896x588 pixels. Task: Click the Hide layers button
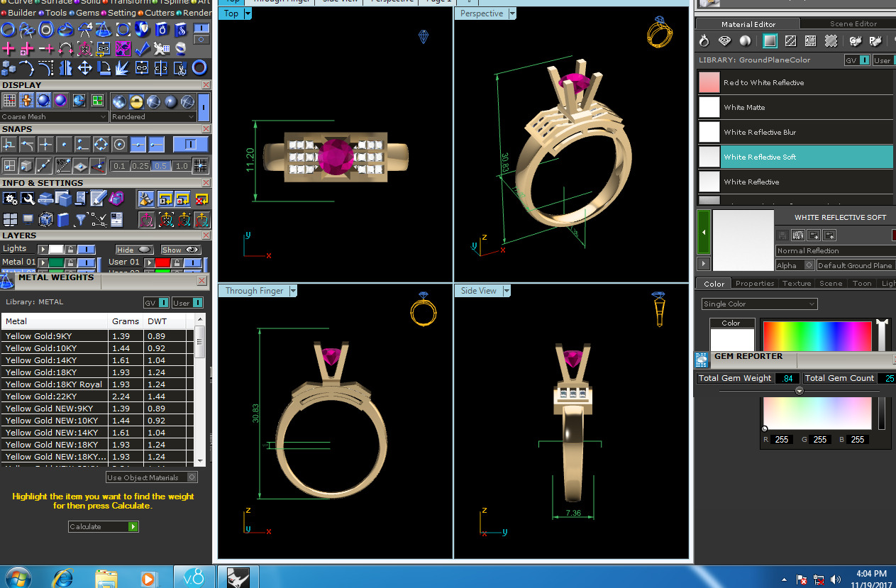click(x=134, y=250)
